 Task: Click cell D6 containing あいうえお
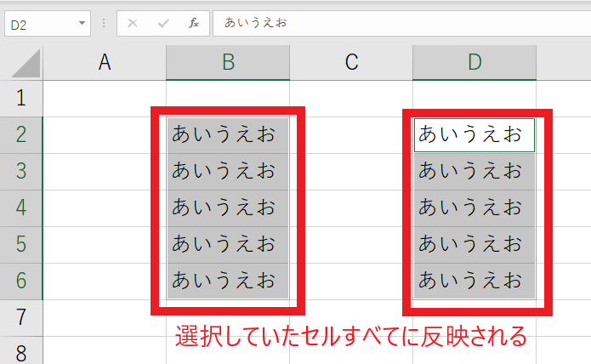coord(475,282)
